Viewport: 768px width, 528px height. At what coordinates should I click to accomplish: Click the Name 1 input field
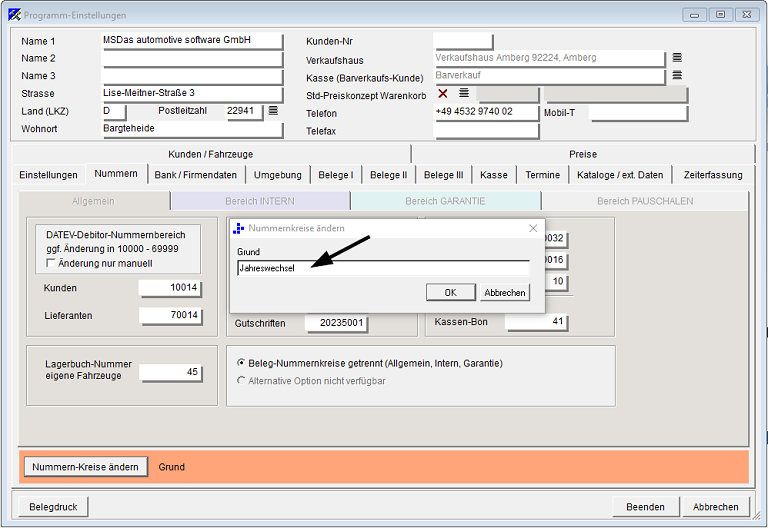pyautogui.click(x=192, y=41)
